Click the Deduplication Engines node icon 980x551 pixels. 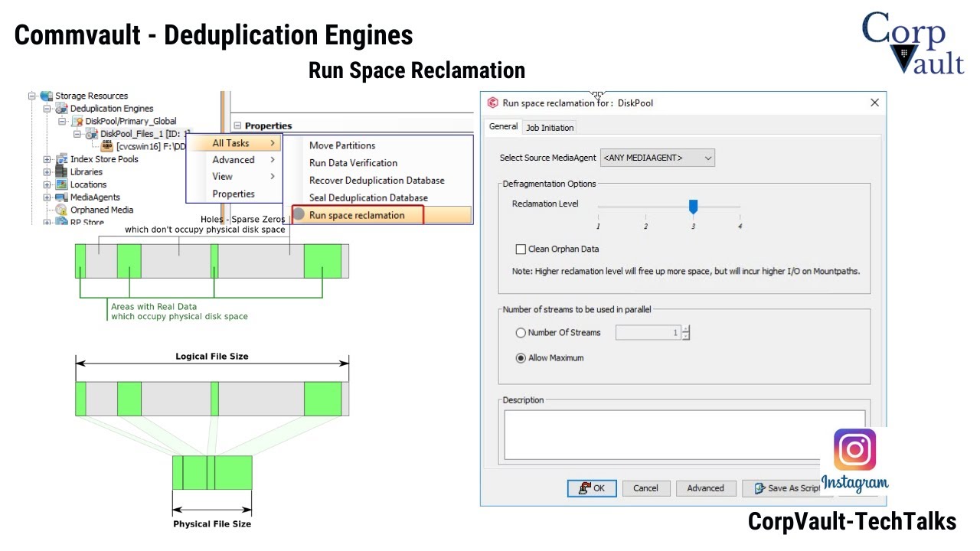[x=61, y=109]
